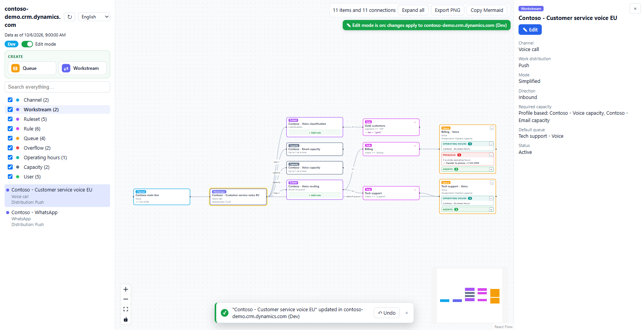The width and height of the screenshot is (644, 330).
Task: Uncheck the Ruleset (5) filter checkbox
Action: 10,119
